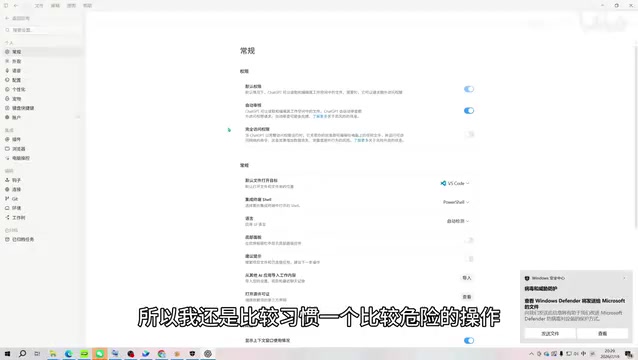The width and height of the screenshot is (638, 360).
Task: Toggle the 建议提示 switch
Action: point(469,259)
